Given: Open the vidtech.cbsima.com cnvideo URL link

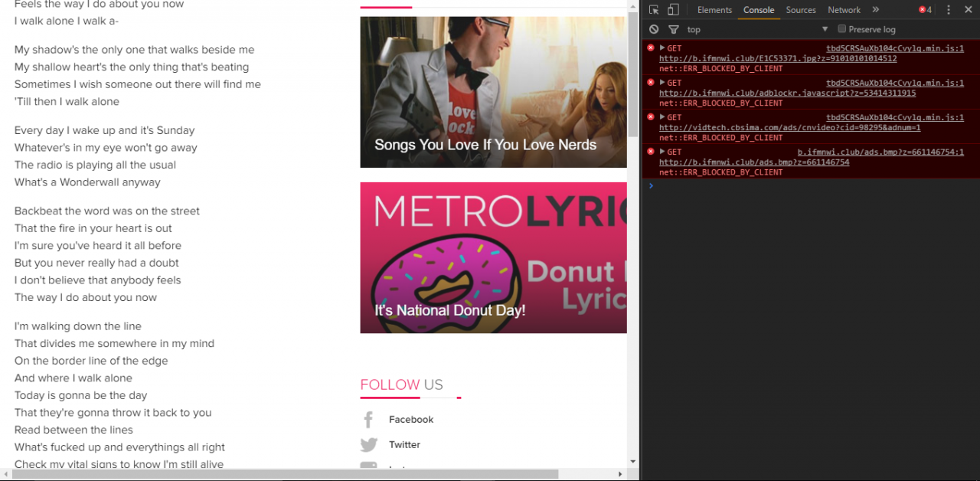Looking at the screenshot, I should click(x=789, y=128).
